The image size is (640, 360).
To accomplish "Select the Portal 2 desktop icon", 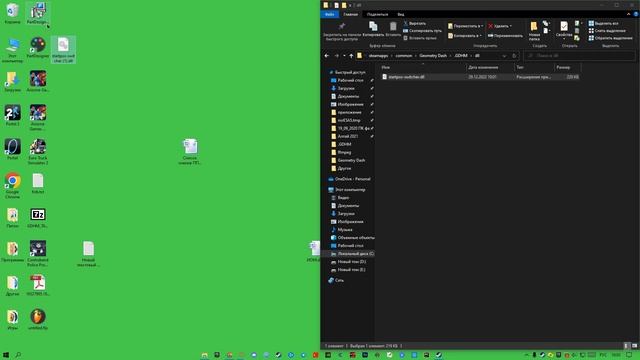I will coord(12,115).
